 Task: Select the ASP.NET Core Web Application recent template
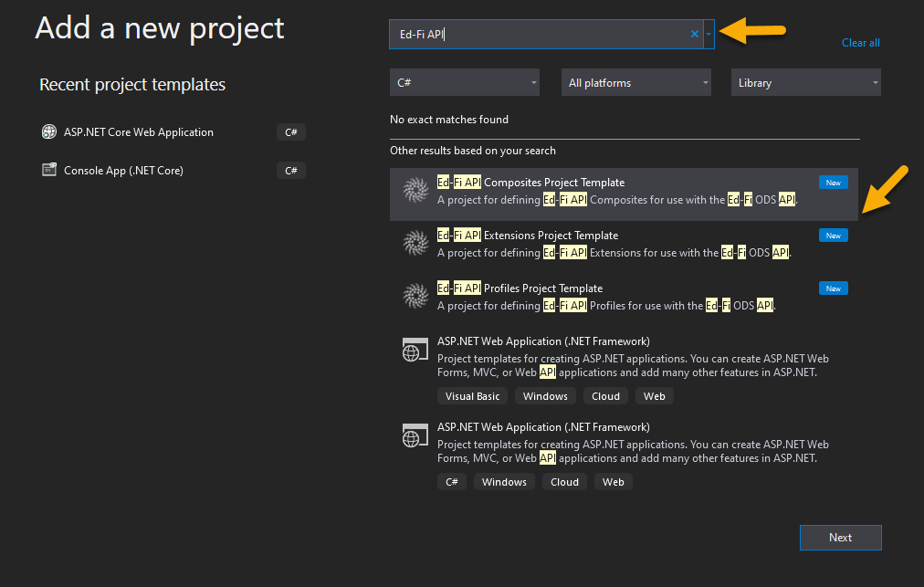[137, 131]
